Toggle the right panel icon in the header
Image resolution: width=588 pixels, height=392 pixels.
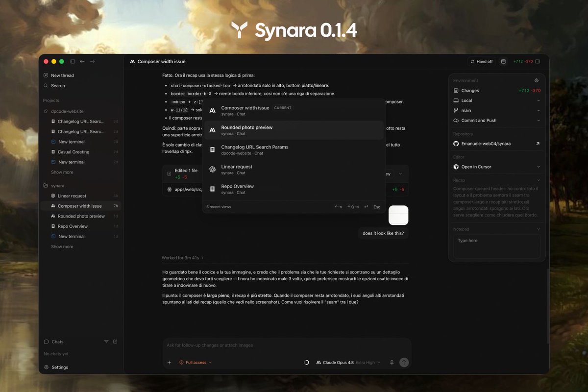pos(538,61)
